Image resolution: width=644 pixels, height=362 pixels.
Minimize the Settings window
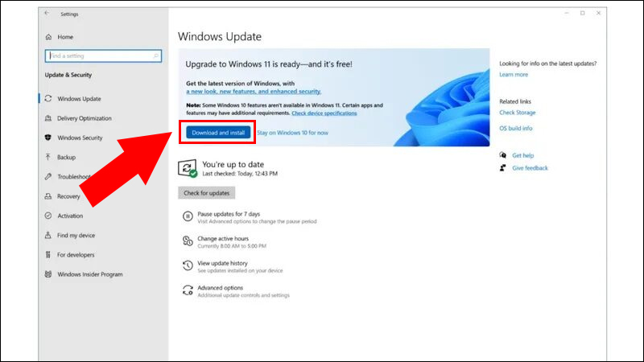567,13
